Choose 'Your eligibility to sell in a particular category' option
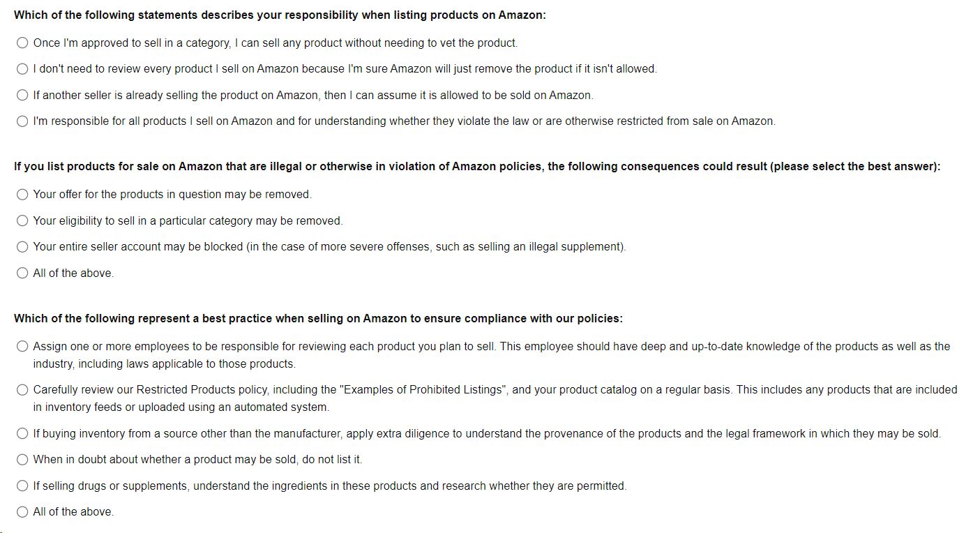 [x=22, y=221]
